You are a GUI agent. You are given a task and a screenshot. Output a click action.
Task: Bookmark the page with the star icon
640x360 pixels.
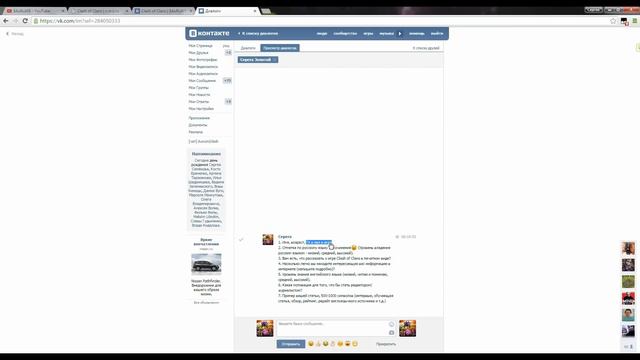[613, 21]
